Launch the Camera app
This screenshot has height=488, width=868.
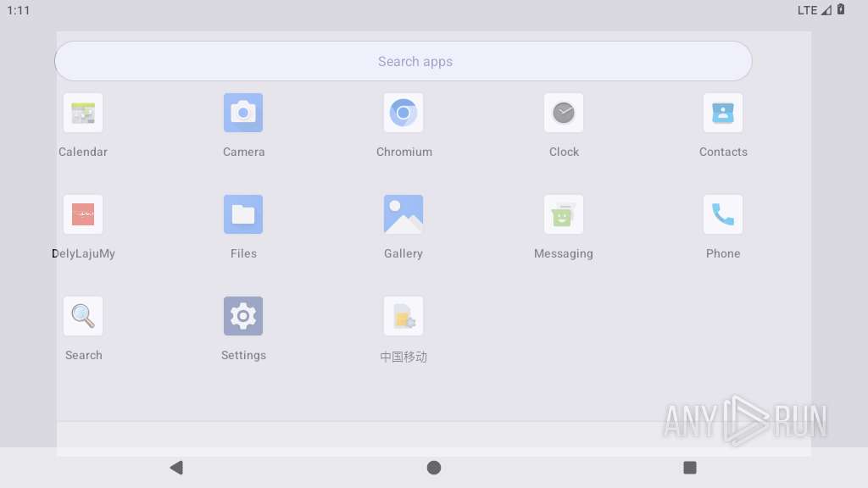click(x=243, y=113)
